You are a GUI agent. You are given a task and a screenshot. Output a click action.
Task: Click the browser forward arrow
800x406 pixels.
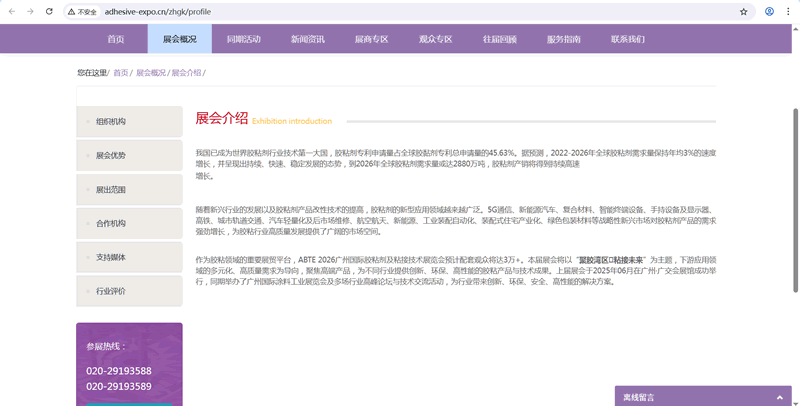coord(30,11)
